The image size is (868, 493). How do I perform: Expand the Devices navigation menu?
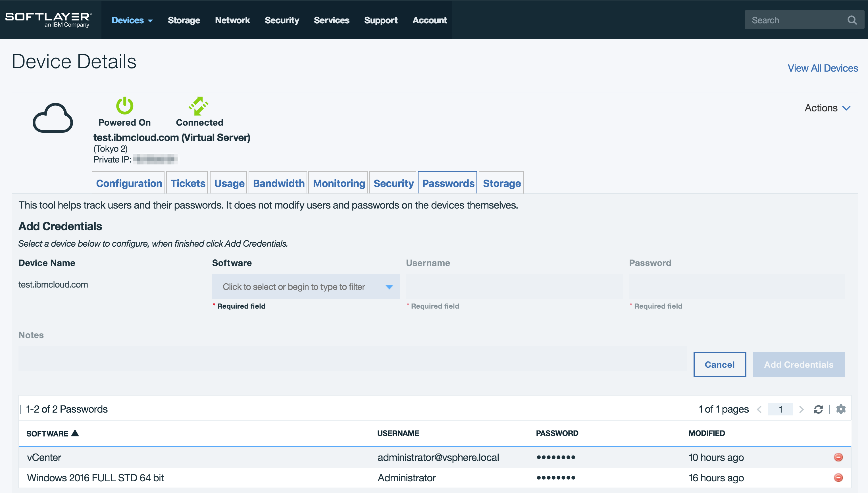pos(132,20)
